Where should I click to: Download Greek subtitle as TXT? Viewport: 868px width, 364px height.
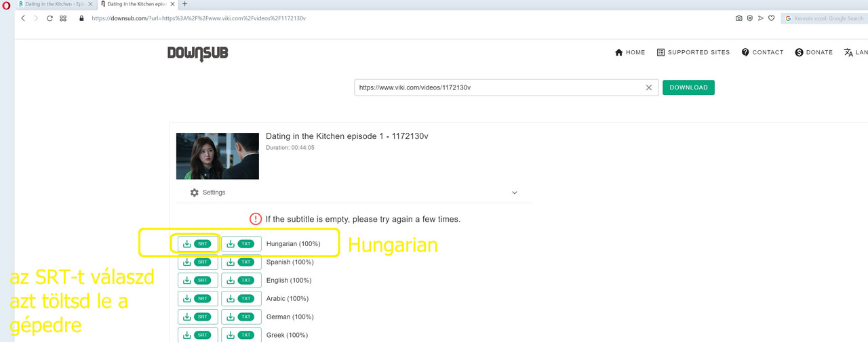click(x=241, y=335)
